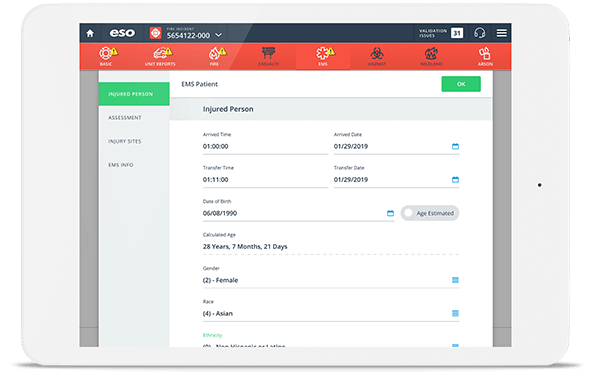Open Arrived Date calendar picker
Screen dimensions: 602x376
[x=455, y=146]
